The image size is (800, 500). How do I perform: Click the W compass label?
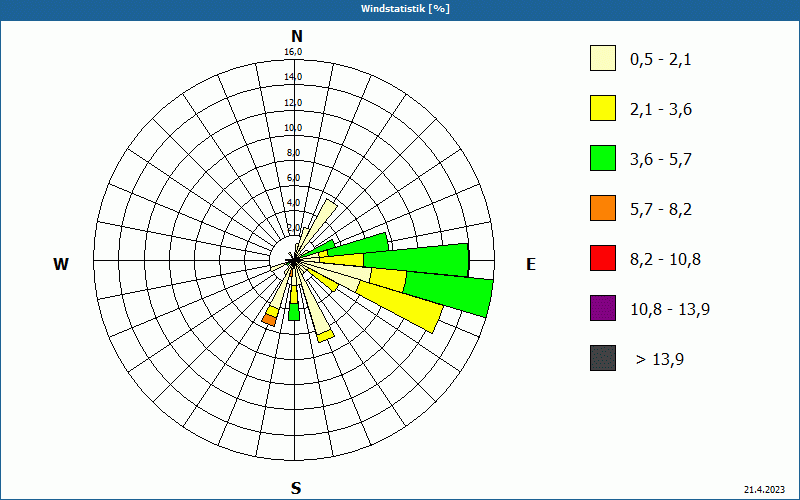coord(61,264)
